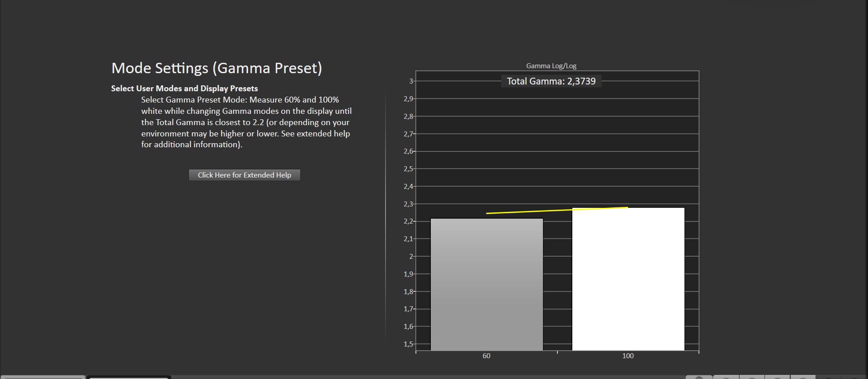Click the 2,7 value on the y-axis
The width and height of the screenshot is (868, 379).
click(408, 134)
